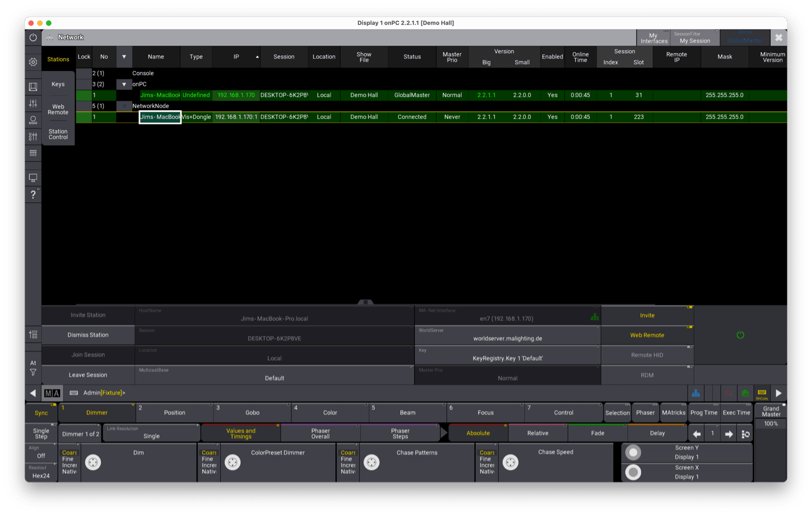This screenshot has height=517, width=812.
Task: Open the Settings gear in the left sidebar
Action: 33,61
